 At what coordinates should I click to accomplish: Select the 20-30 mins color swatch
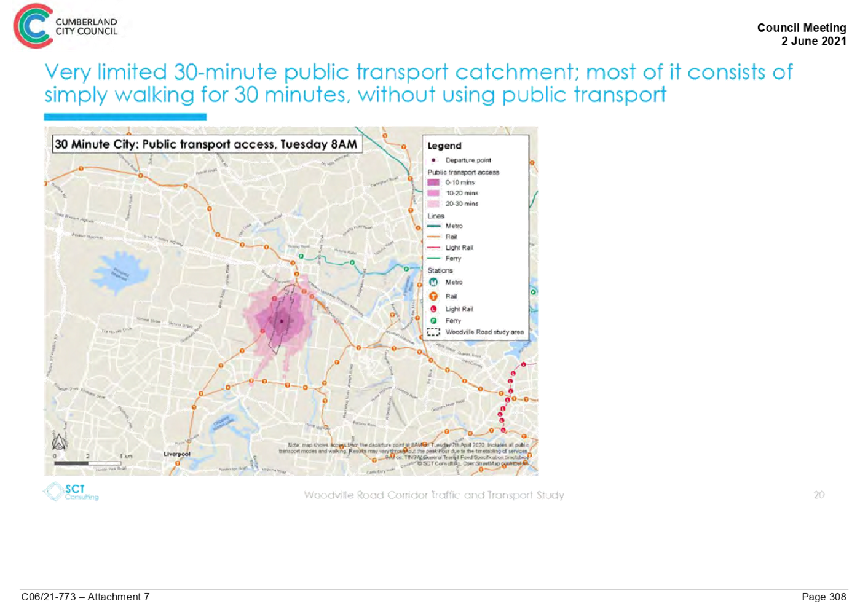(x=433, y=203)
